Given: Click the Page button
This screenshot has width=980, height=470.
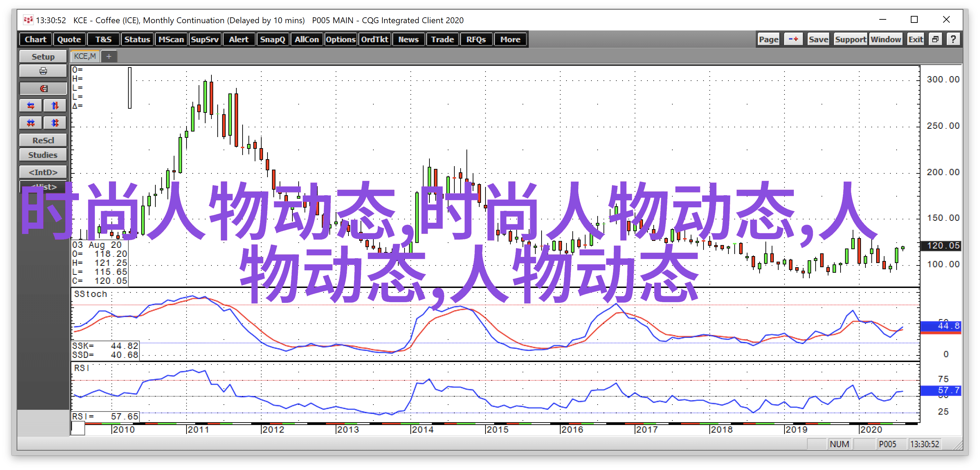Looking at the screenshot, I should [769, 39].
